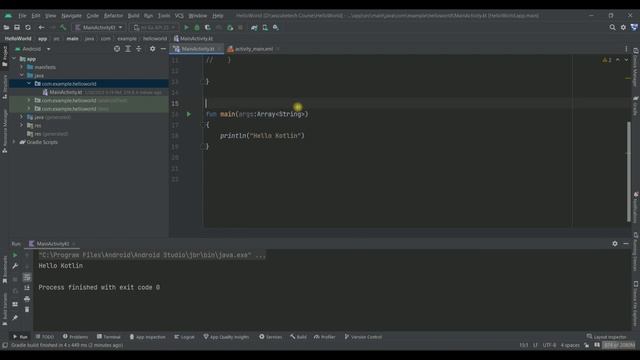Switch to activity_main.xml editor tab
640x360 pixels.
(x=253, y=49)
